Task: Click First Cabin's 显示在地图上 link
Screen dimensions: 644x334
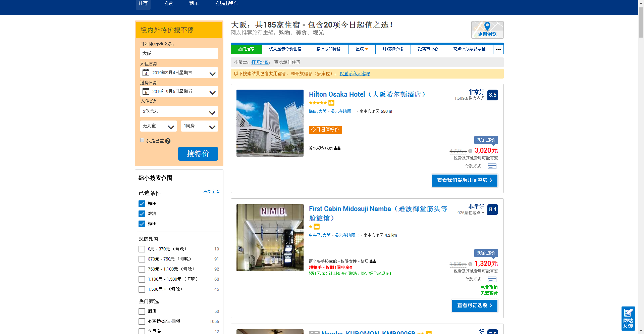Action: click(x=347, y=235)
